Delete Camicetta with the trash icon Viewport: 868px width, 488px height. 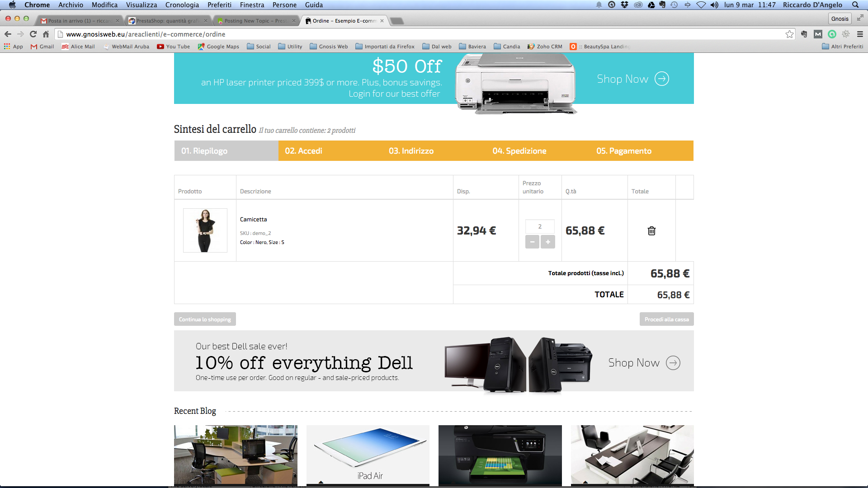(651, 231)
